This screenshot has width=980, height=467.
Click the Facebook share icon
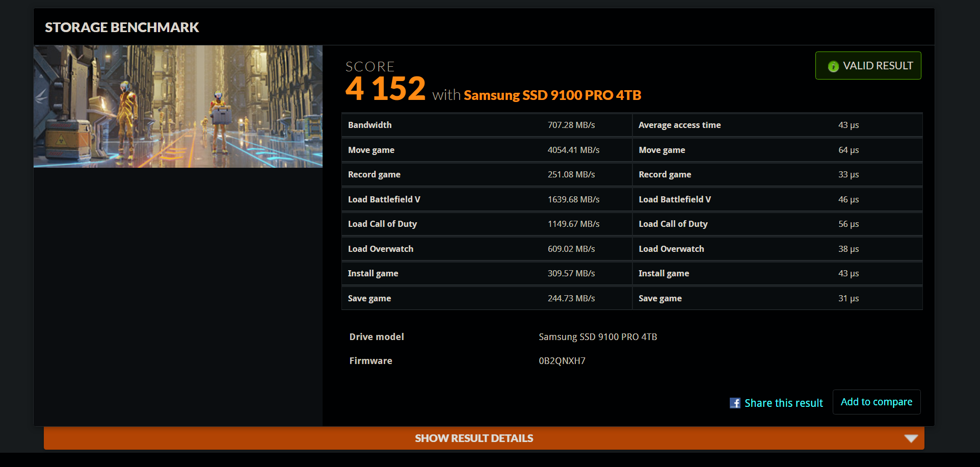click(735, 403)
